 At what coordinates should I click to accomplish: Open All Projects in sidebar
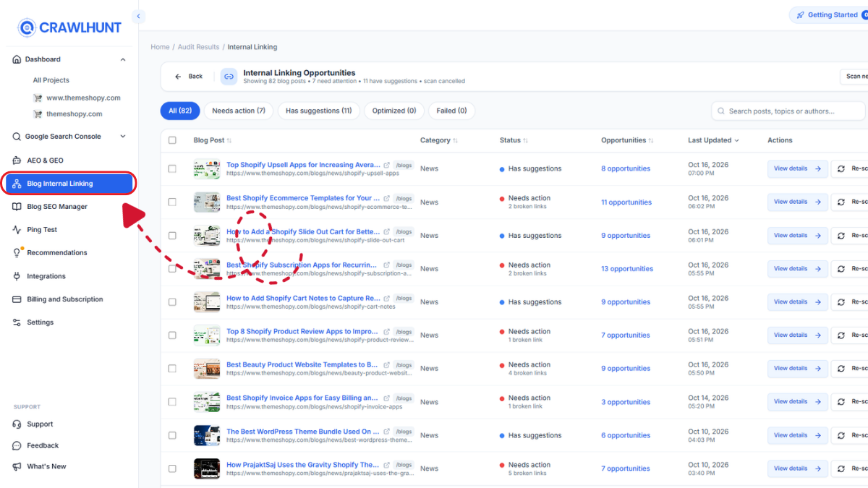(x=51, y=80)
